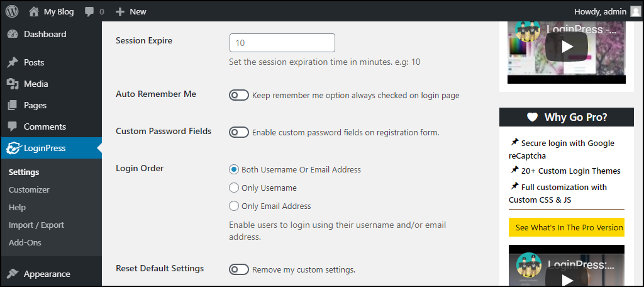Open the Customizer submenu item

tap(29, 189)
